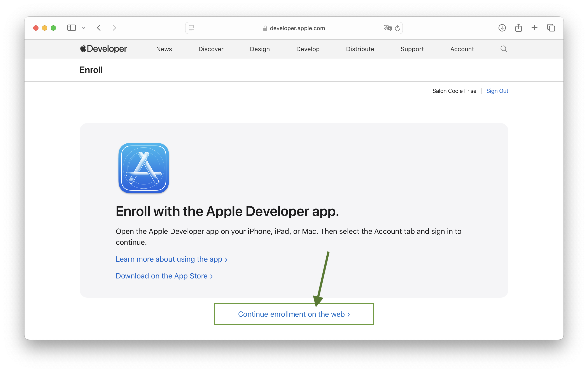
Task: Open the Support menu item
Action: click(x=412, y=49)
